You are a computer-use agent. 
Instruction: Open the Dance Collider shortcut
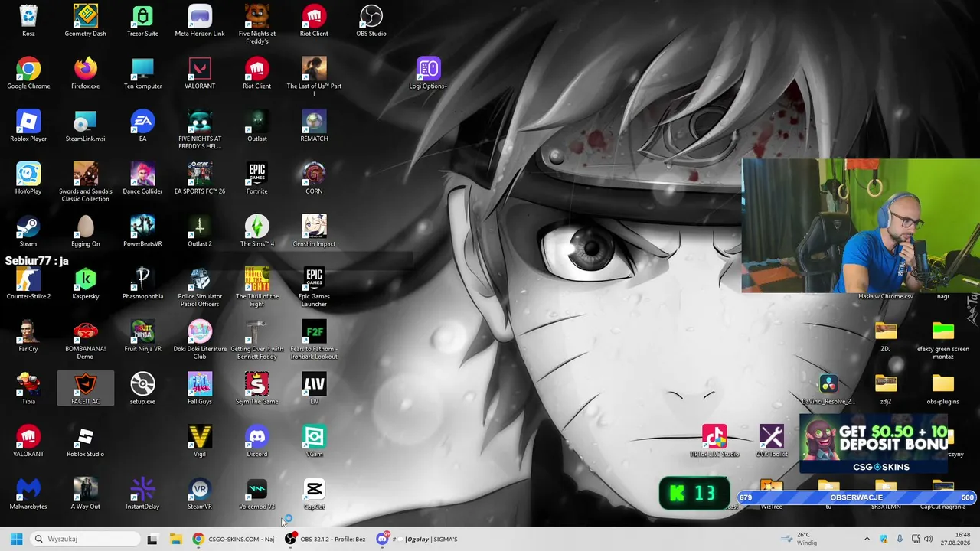click(x=142, y=179)
